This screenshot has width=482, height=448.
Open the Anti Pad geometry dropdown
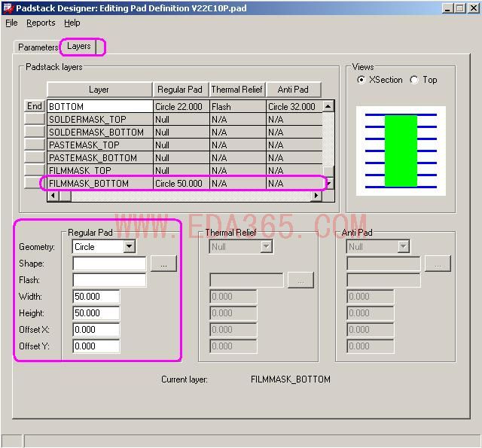point(403,246)
